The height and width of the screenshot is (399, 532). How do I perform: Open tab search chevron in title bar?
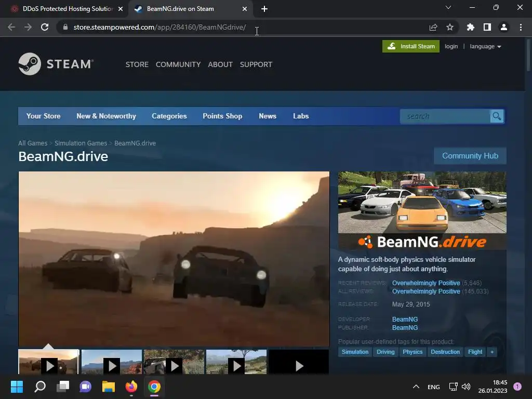pos(448,7)
